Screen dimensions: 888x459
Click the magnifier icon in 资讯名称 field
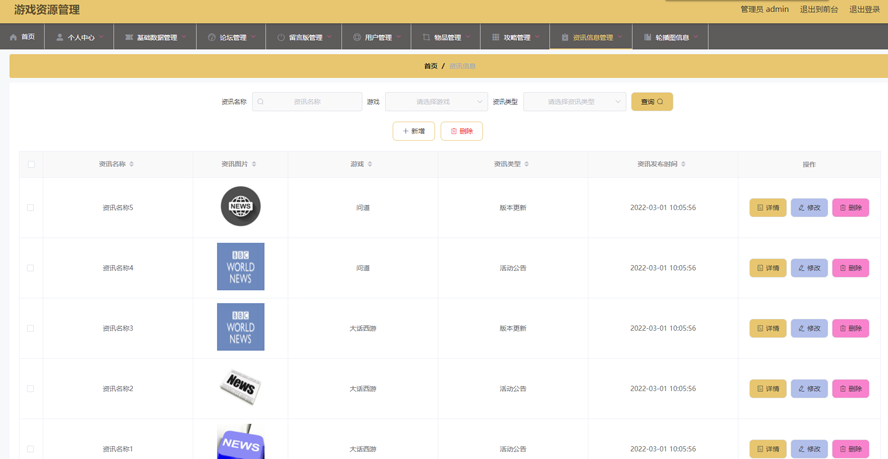click(261, 102)
